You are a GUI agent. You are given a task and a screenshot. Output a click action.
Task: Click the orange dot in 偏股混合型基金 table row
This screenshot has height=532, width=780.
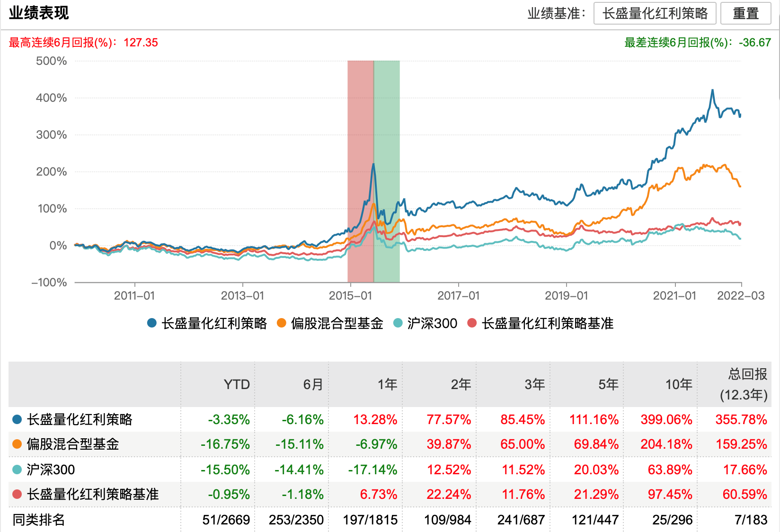tap(17, 444)
